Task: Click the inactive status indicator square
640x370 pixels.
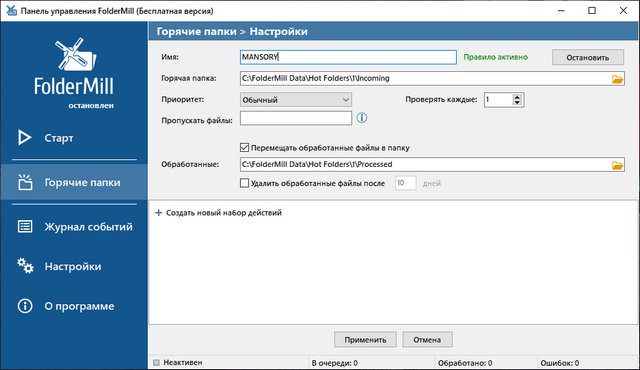Action: [x=156, y=362]
